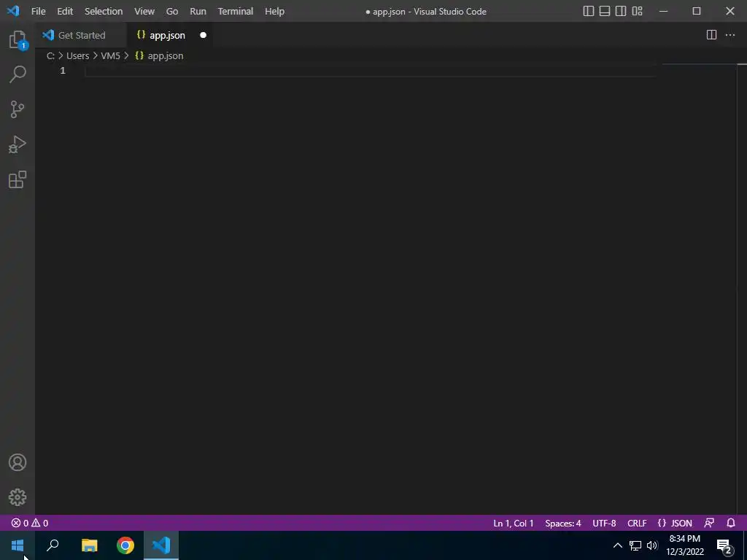Open the Source Control view
Screen dimensions: 747x560
click(x=18, y=109)
